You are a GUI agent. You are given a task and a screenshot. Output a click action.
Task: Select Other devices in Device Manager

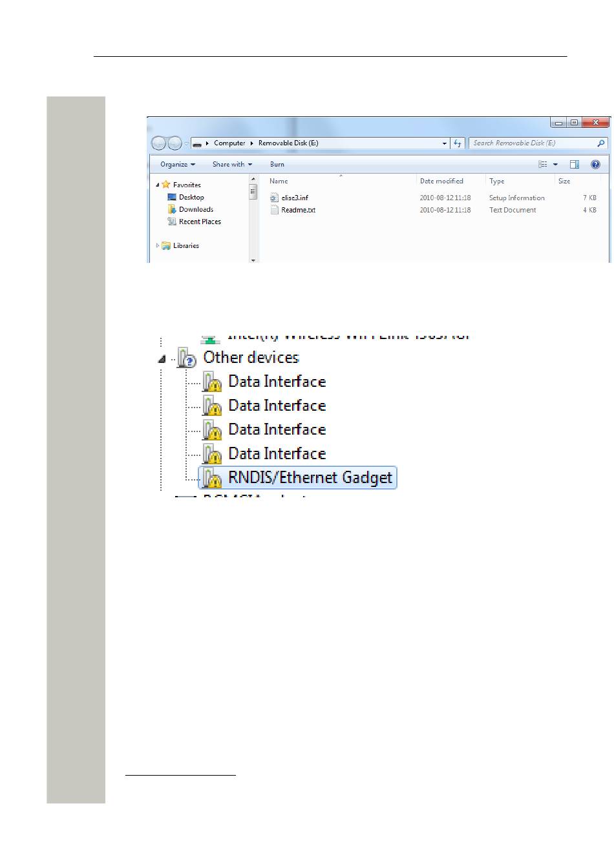251,357
